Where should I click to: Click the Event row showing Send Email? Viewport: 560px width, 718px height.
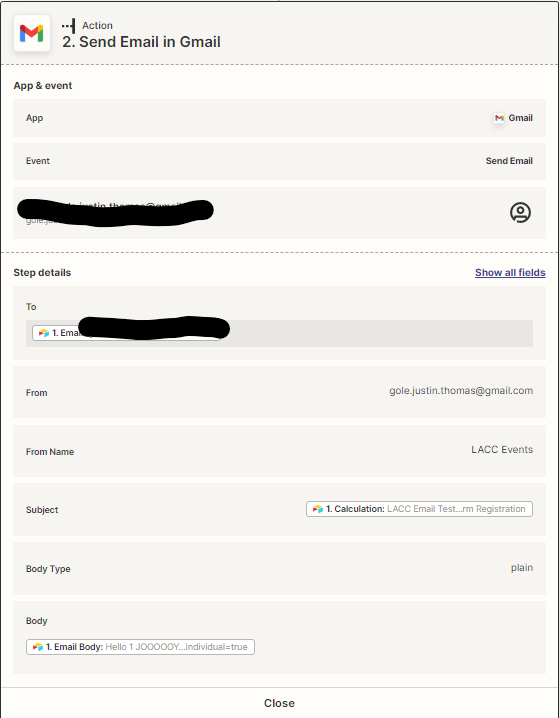tap(279, 161)
